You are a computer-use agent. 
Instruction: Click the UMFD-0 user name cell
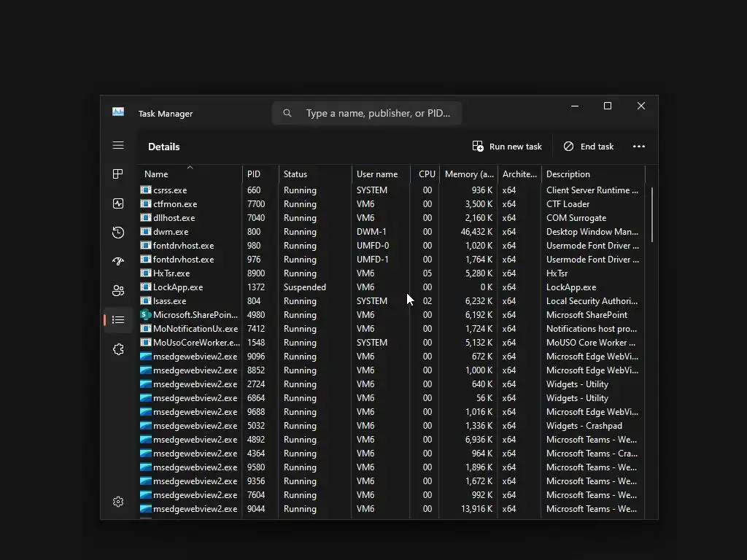[373, 245]
